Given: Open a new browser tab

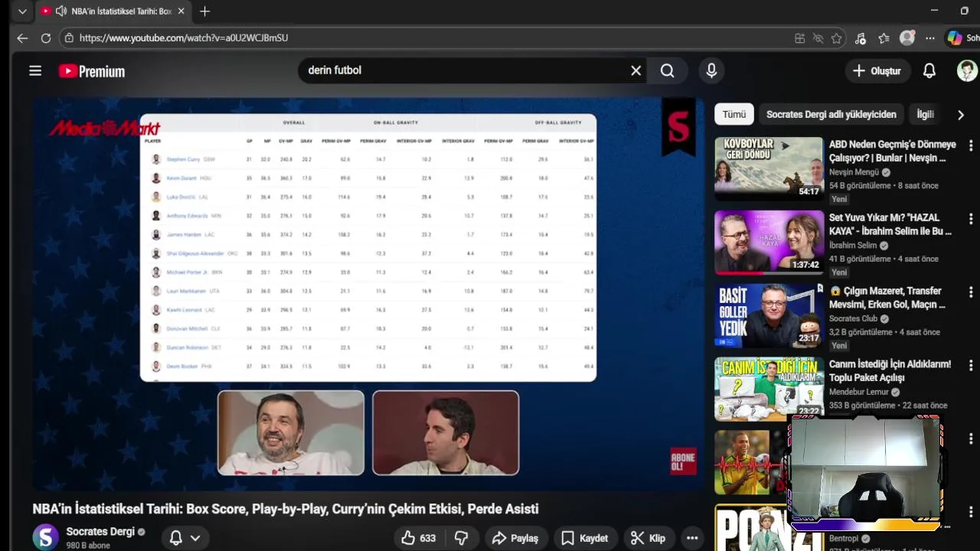Looking at the screenshot, I should (x=204, y=11).
